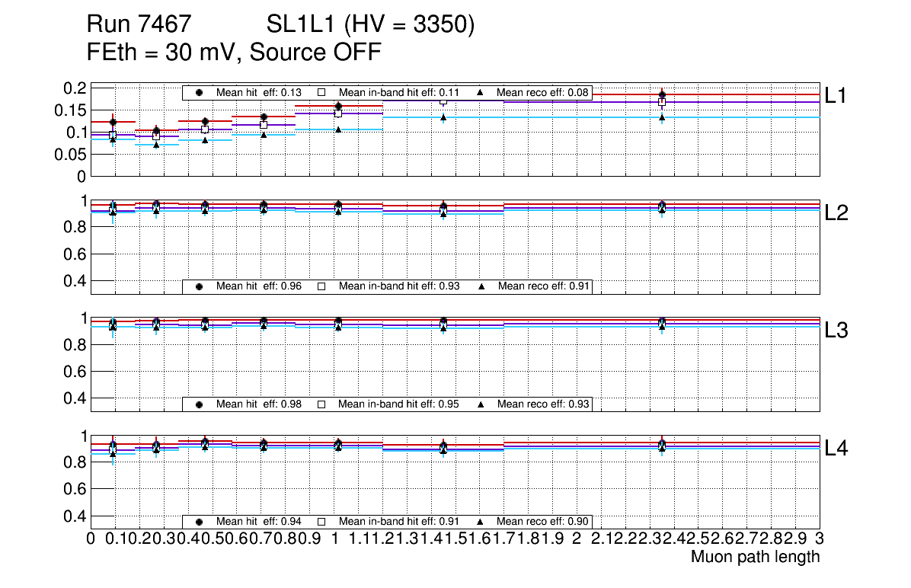911x588 pixels.
Task: Click the 'FEth = 30 mV, Source OFF' subtitle
Action: pyautogui.click(x=234, y=53)
